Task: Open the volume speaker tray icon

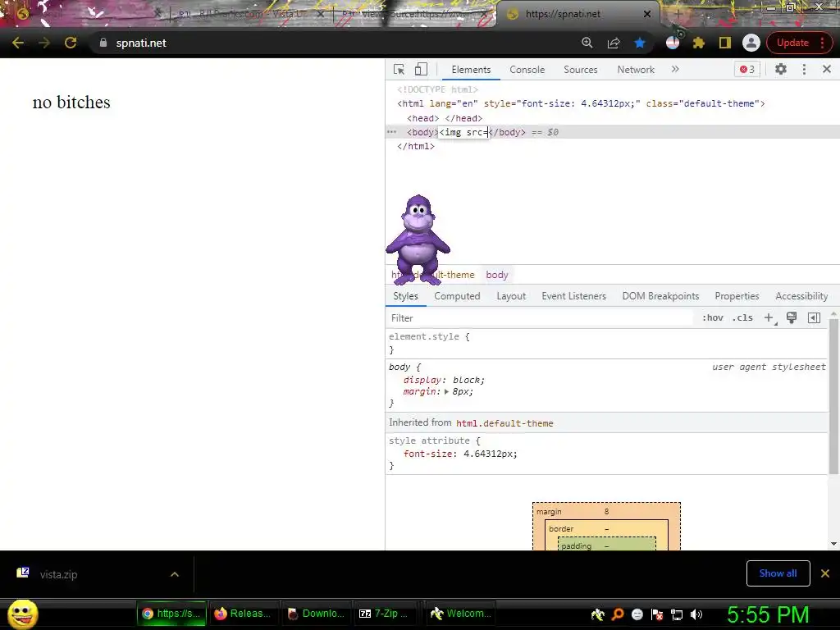Action: 696,614
